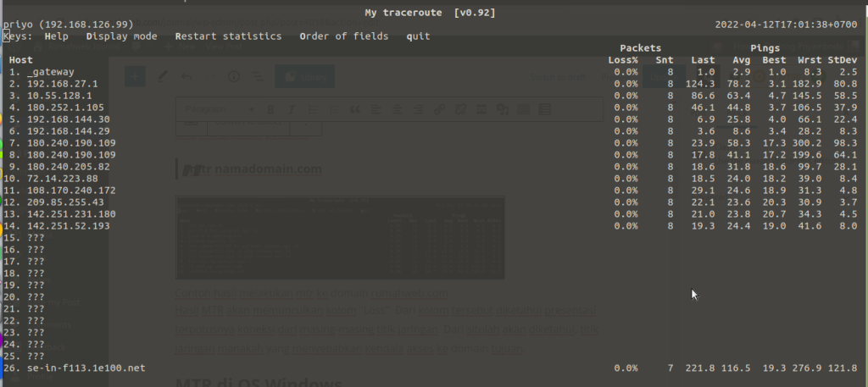Click the Wrst column header
The width and height of the screenshot is (868, 387).
click(x=810, y=60)
